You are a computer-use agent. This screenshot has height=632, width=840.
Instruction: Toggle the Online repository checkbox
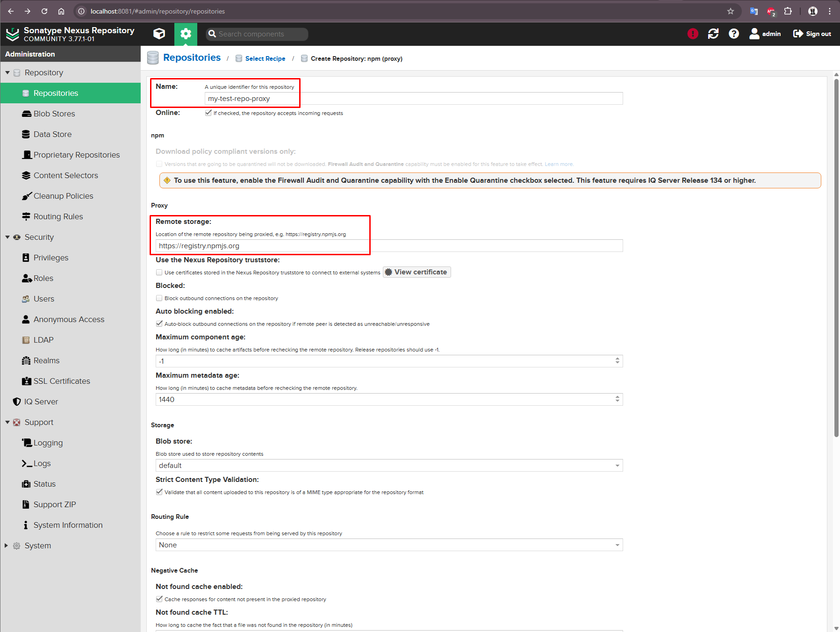tap(208, 113)
